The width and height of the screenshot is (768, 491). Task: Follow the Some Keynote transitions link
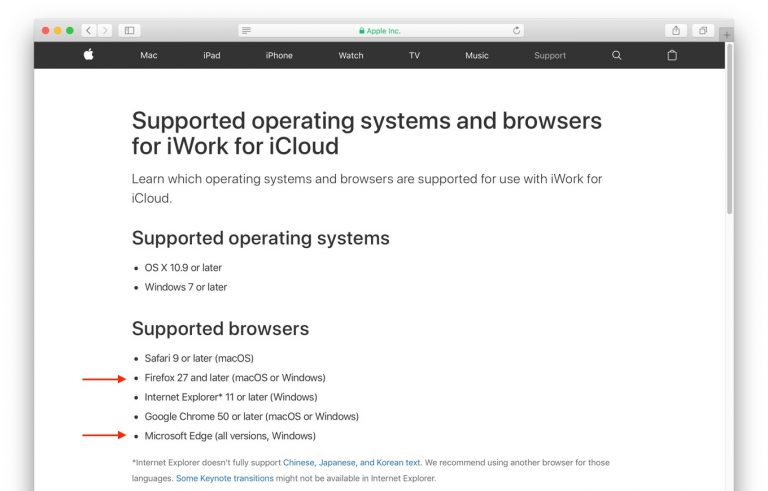pos(225,478)
